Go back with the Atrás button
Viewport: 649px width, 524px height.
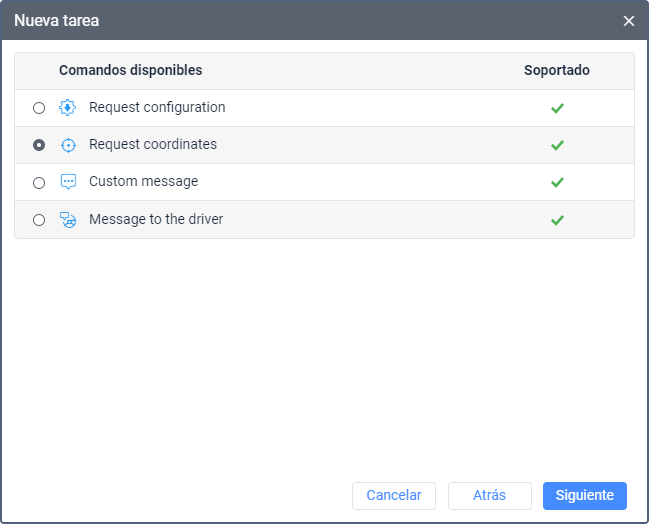[x=489, y=495]
